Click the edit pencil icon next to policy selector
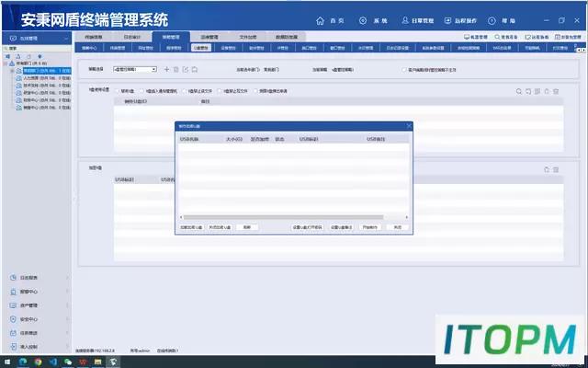Viewport: 588px width, 368px height. (186, 70)
